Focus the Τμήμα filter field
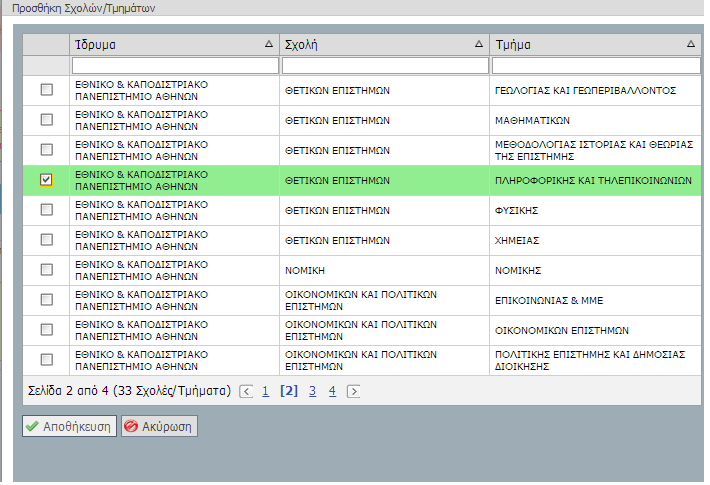 [596, 66]
